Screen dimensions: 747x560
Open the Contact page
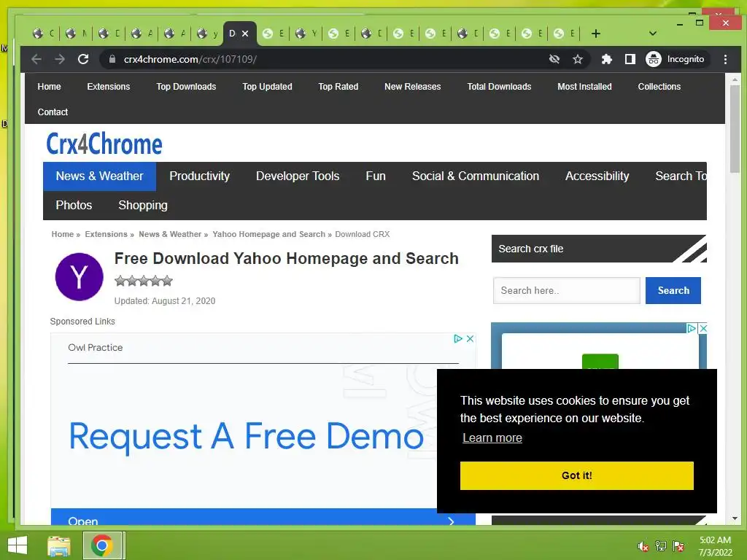pos(53,112)
